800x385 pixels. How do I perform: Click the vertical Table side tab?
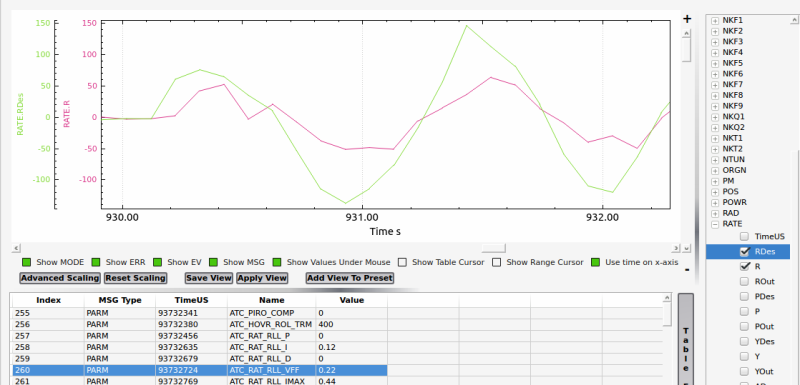click(x=686, y=339)
